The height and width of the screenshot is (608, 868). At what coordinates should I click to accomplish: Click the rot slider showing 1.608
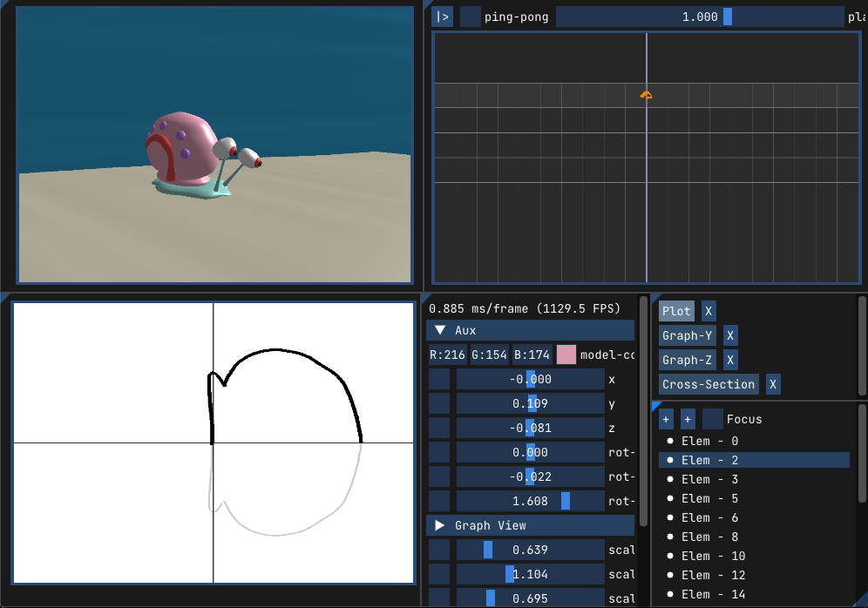[x=531, y=501]
